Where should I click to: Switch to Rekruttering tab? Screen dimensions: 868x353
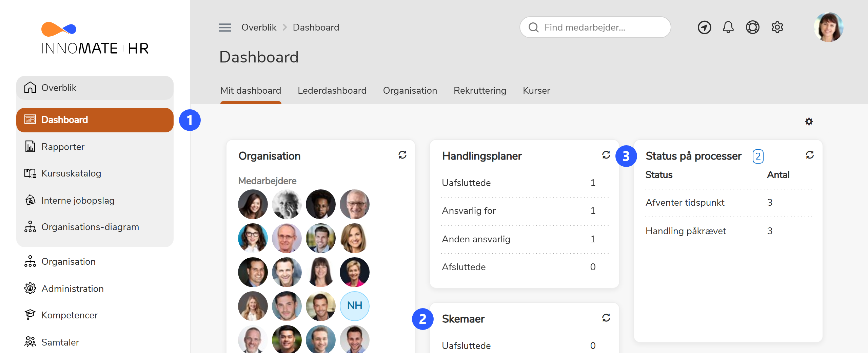(480, 91)
